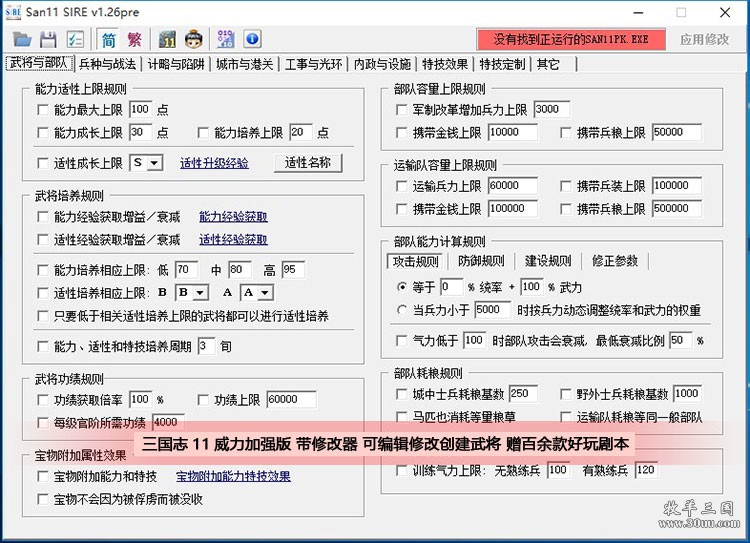The height and width of the screenshot is (543, 750).
Task: Enable 能力培养上限 checkbox
Action: (203, 133)
